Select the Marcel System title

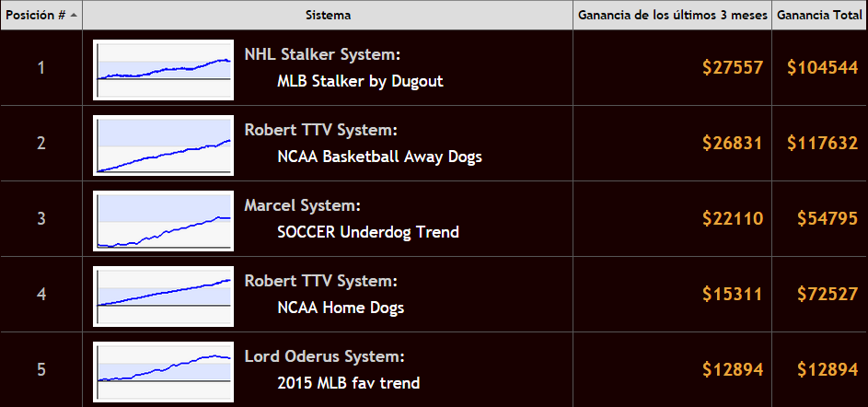[302, 205]
